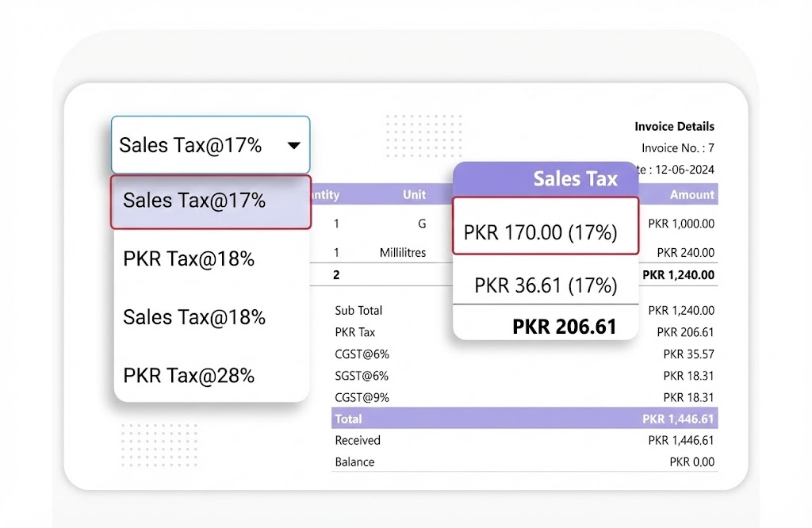Click the CGST@6% tax line

[362, 354]
